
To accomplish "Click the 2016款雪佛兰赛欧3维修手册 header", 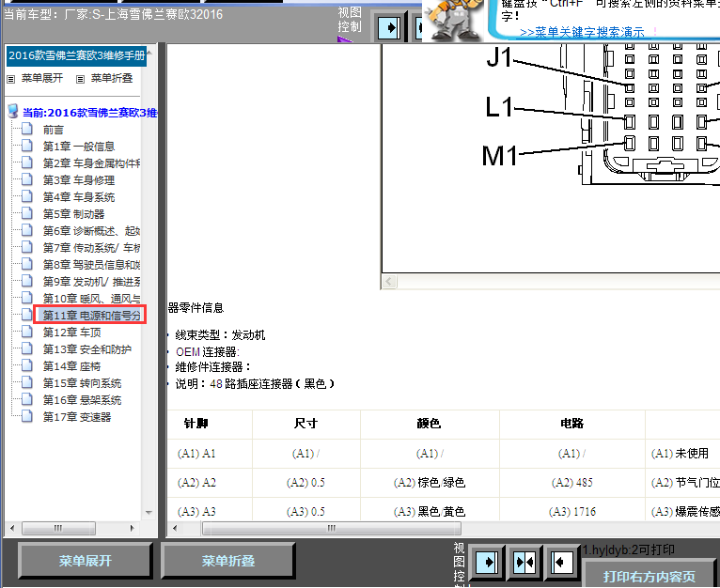I will [x=76, y=56].
